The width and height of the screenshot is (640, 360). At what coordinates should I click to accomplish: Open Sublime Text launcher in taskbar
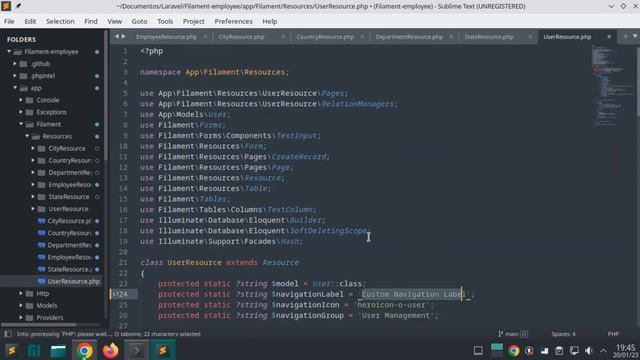coord(11,351)
